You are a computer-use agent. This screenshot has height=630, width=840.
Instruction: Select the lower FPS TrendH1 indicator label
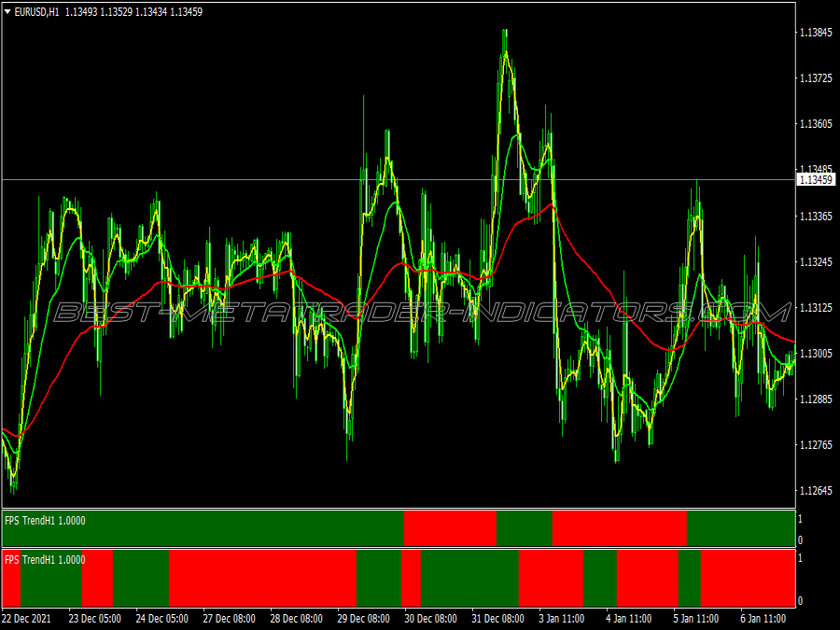pyautogui.click(x=45, y=560)
